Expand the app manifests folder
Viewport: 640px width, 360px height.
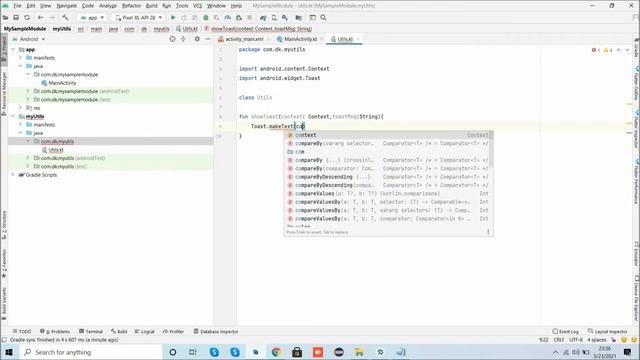[21, 58]
